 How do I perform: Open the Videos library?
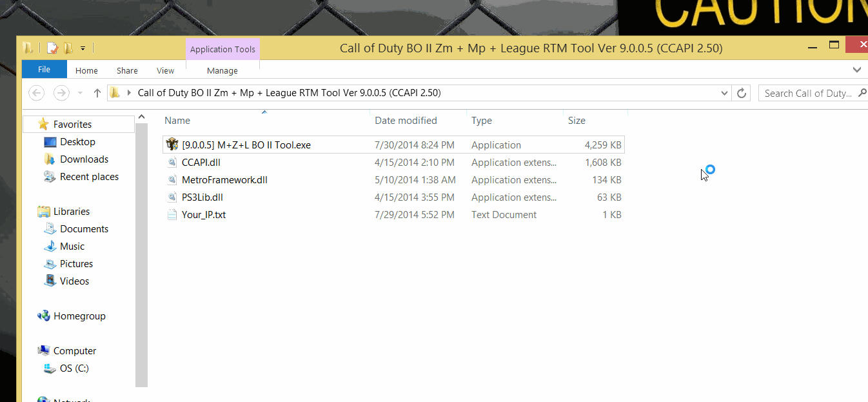pos(74,281)
